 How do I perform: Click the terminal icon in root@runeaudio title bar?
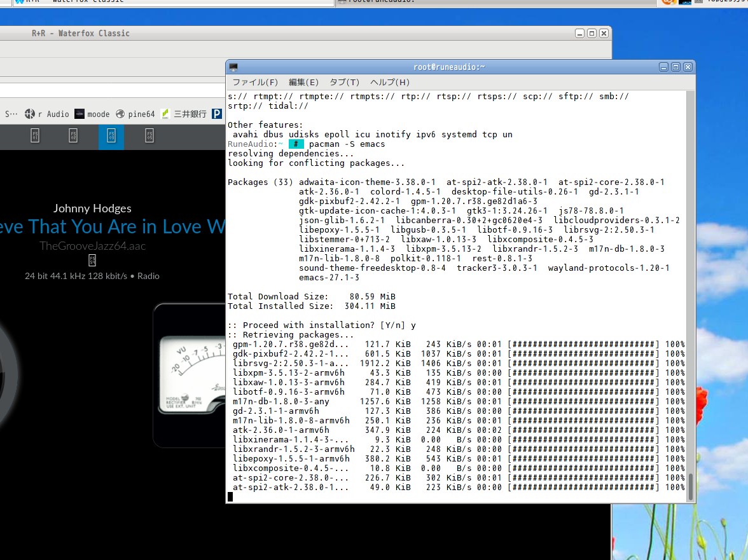coord(233,67)
